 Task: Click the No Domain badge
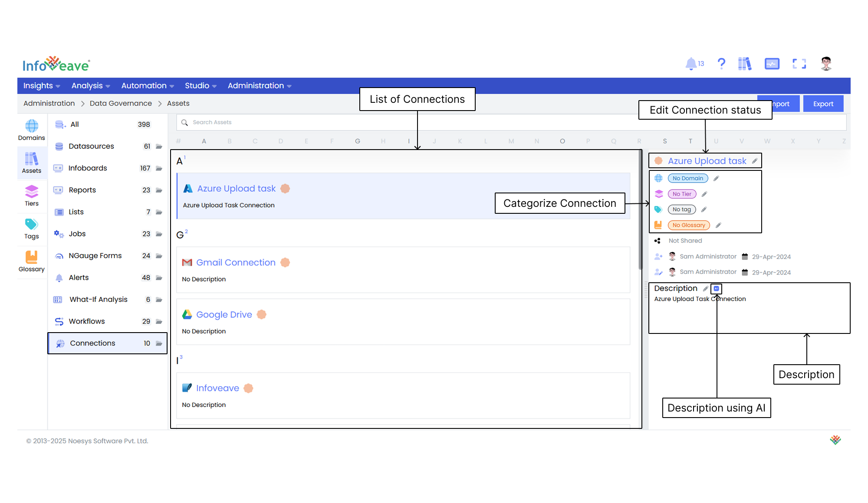tap(688, 178)
